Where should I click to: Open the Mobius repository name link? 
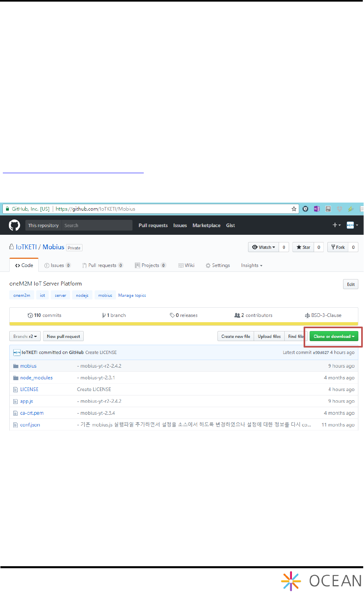click(54, 247)
